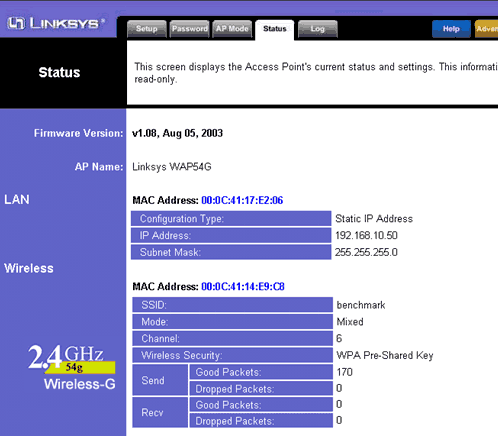Open the AP Mode tab
The image size is (498, 436).
(232, 29)
